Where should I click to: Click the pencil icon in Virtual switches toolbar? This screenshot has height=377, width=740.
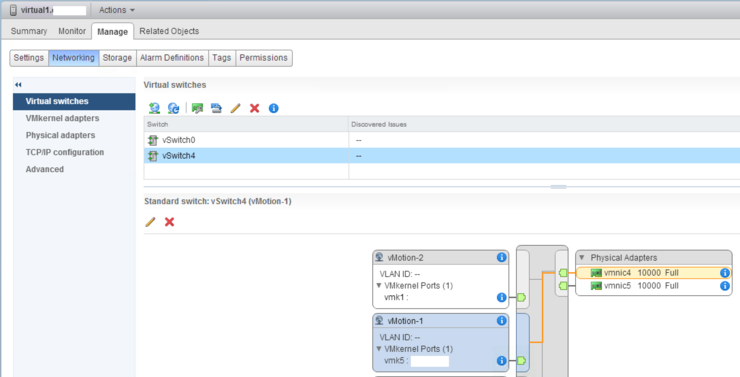tap(235, 108)
